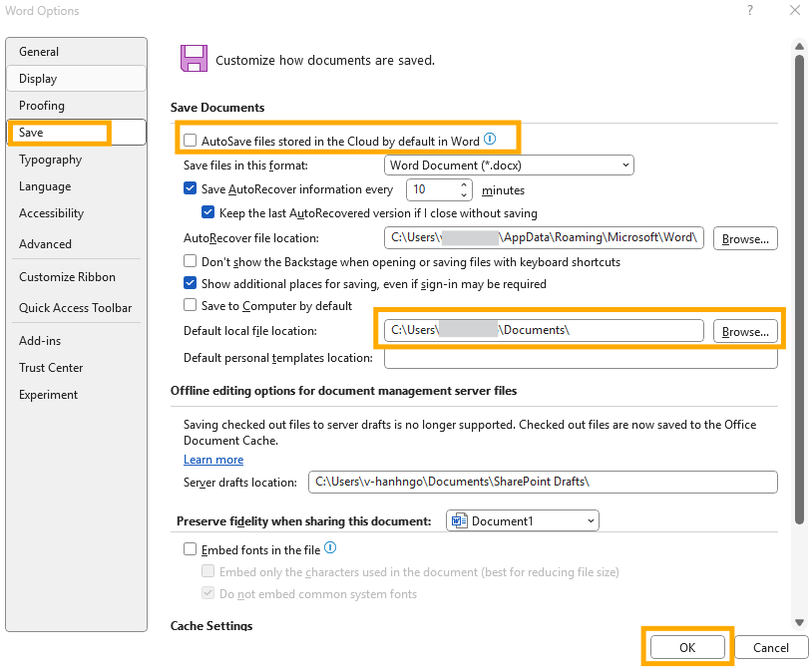This screenshot has width=812, height=668.
Task: Toggle Do not embed common system fonts
Action: coord(208,593)
